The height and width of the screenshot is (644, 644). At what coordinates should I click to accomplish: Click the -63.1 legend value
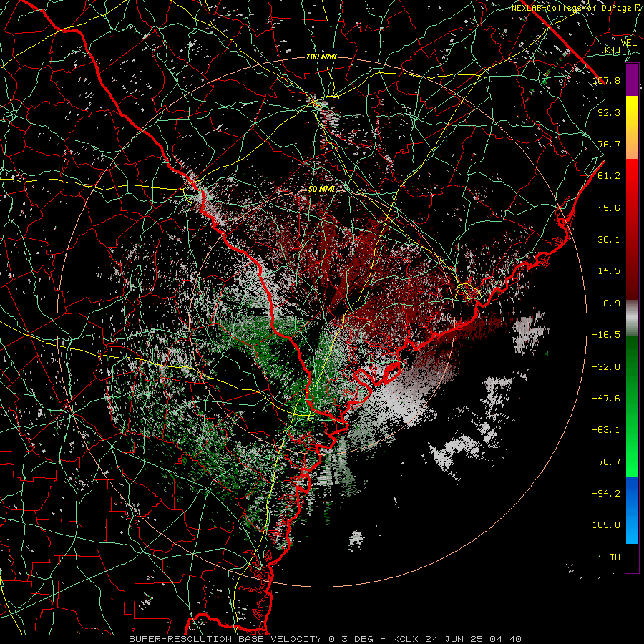point(606,430)
